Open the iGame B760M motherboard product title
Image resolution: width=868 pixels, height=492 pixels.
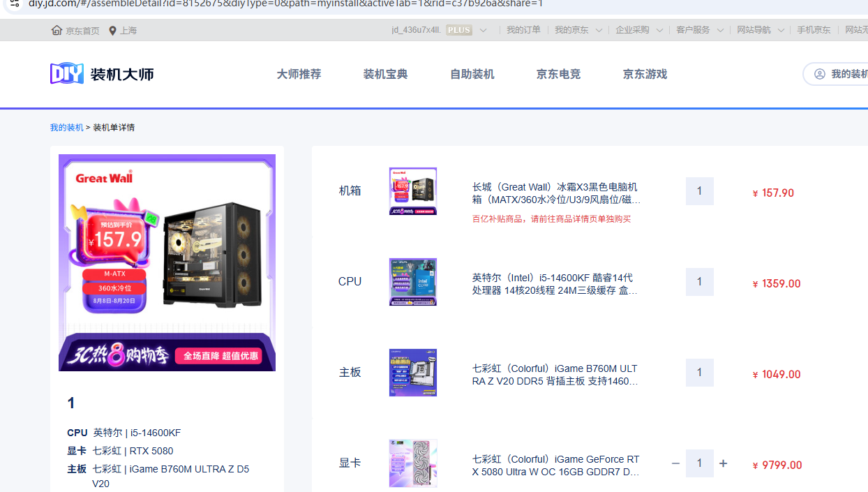(555, 375)
